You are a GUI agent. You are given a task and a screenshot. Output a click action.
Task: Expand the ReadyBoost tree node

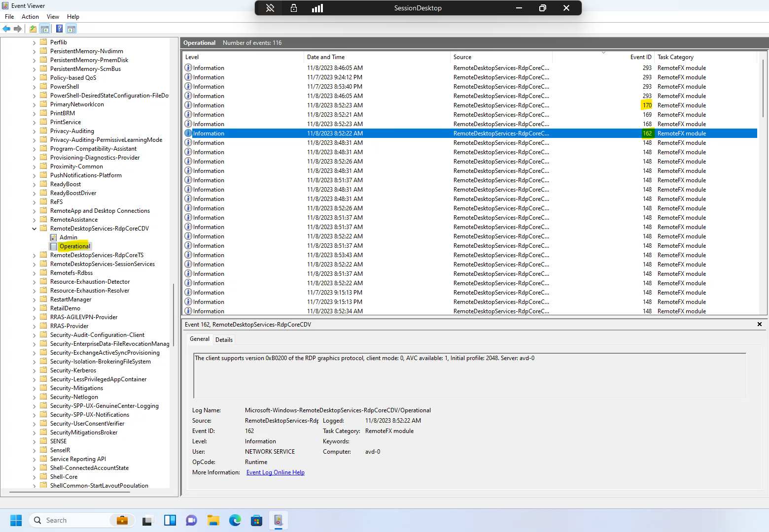tap(34, 184)
